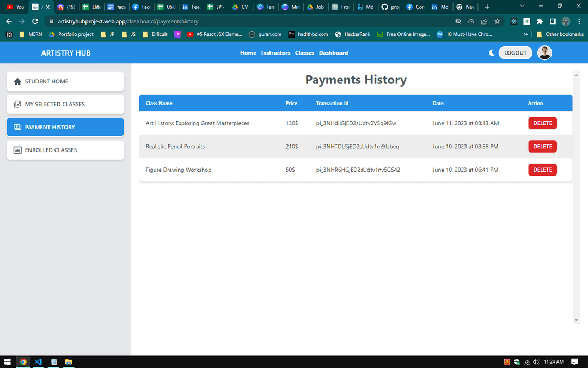This screenshot has height=368, width=588.
Task: Toggle the Chrome side panel
Action: [x=553, y=21]
